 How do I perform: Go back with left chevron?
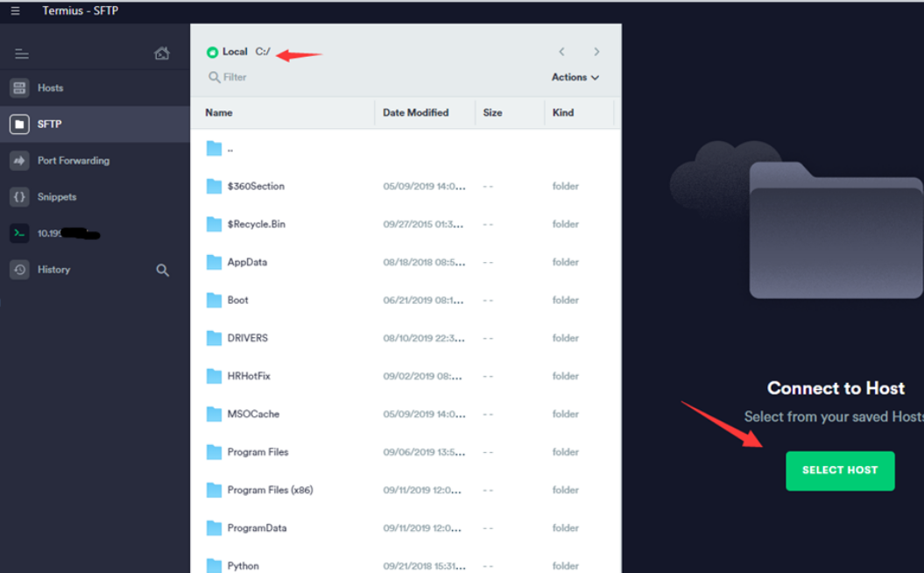pos(561,52)
